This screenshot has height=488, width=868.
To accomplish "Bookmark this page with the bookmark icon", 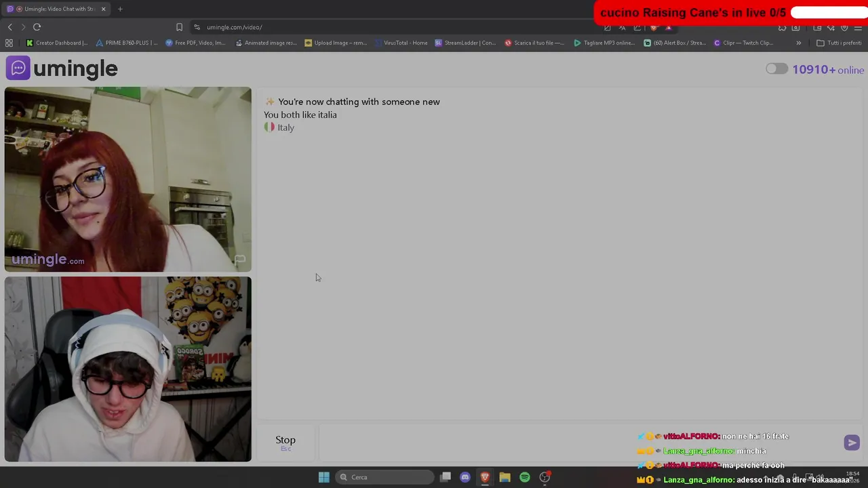I will coord(179,27).
